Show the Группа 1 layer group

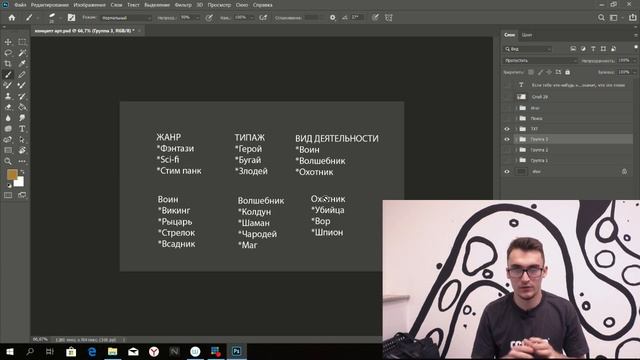(507, 160)
